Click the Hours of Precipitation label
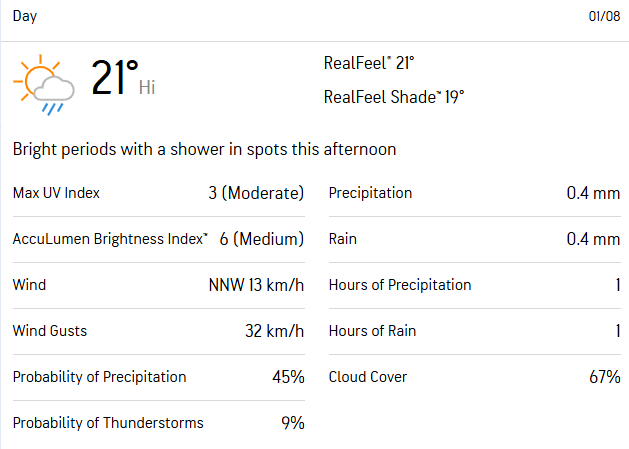Viewport: 629px width, 449px height. tap(400, 285)
